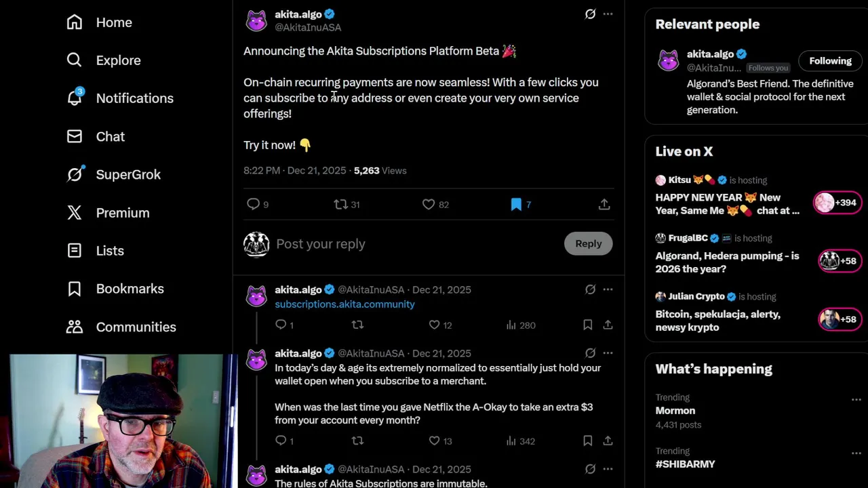The width and height of the screenshot is (868, 488).
Task: Open replies on the main announcement post
Action: pyautogui.click(x=253, y=204)
